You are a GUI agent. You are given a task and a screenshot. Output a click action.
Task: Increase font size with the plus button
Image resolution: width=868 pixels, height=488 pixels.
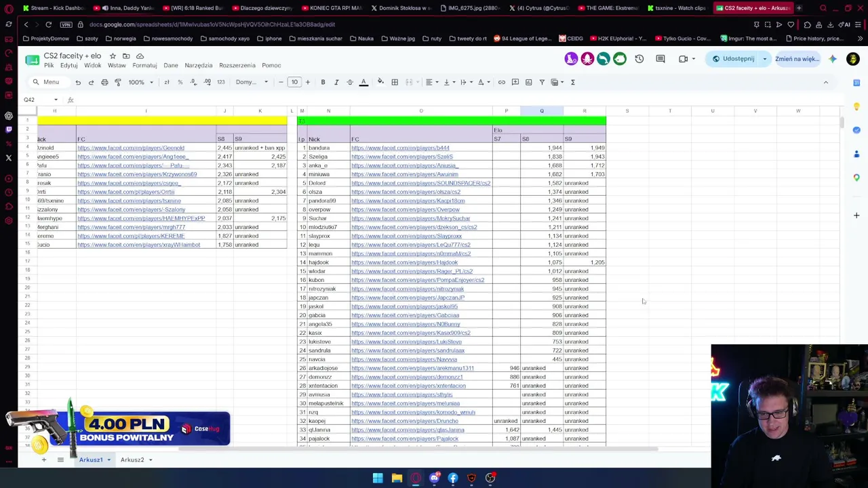pos(307,82)
